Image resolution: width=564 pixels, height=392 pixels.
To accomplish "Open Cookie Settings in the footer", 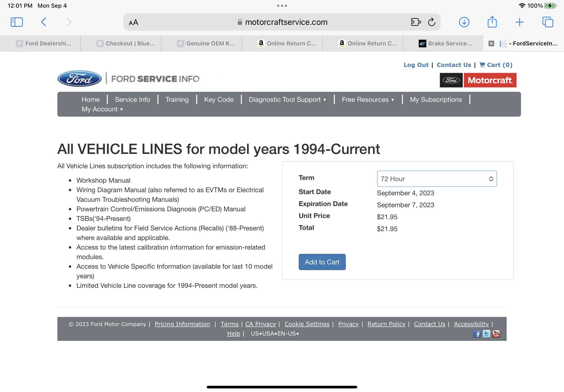I will 307,324.
